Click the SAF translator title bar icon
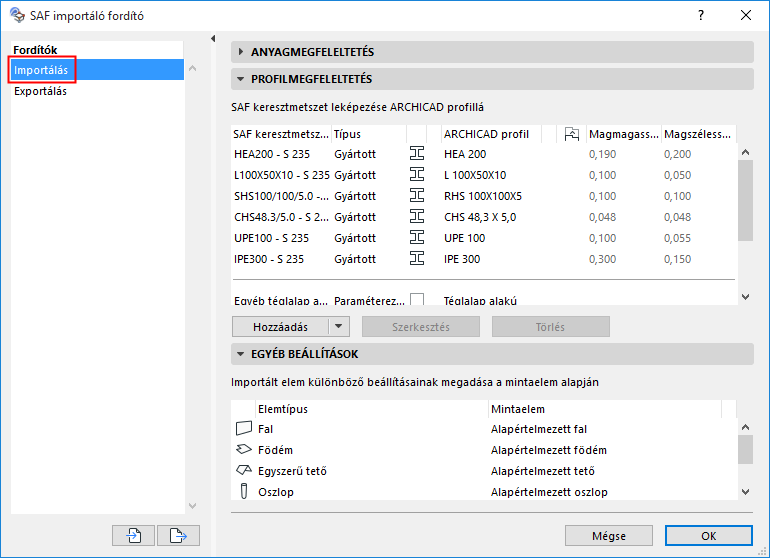This screenshot has height=558, width=770. click(x=17, y=15)
